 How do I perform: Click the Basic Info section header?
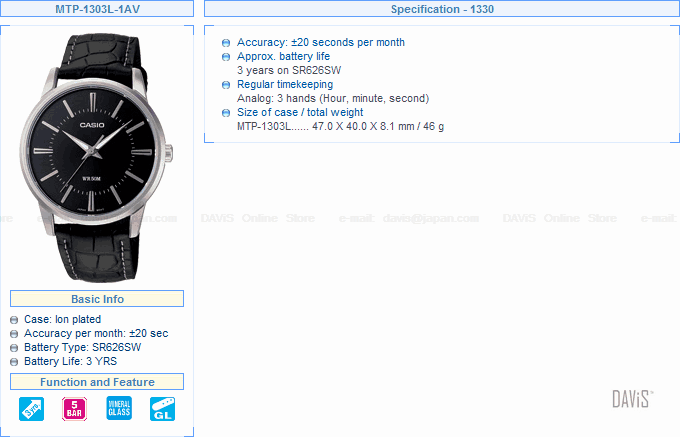point(97,299)
